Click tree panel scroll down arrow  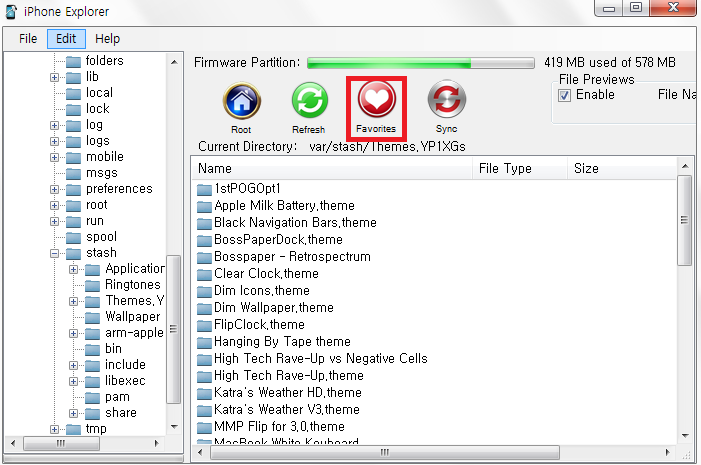coord(174,427)
